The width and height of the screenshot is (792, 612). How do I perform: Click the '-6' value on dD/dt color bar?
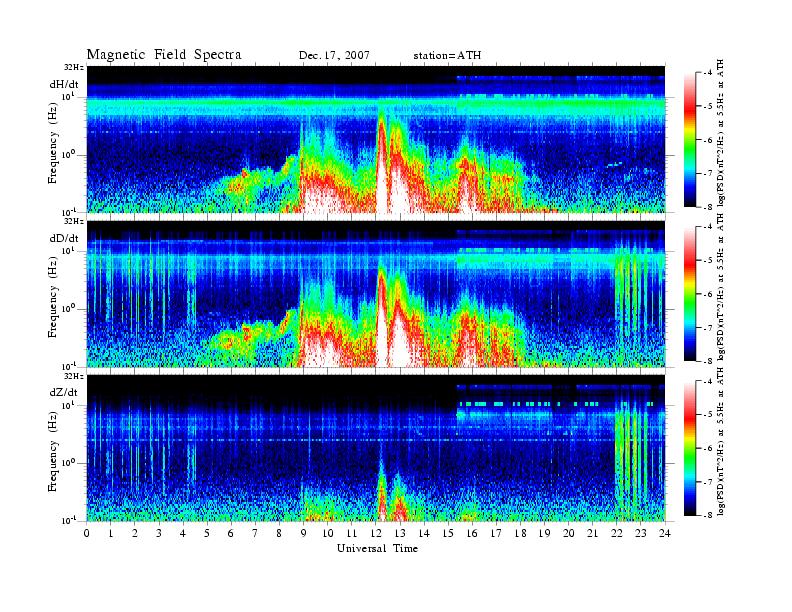coord(708,294)
